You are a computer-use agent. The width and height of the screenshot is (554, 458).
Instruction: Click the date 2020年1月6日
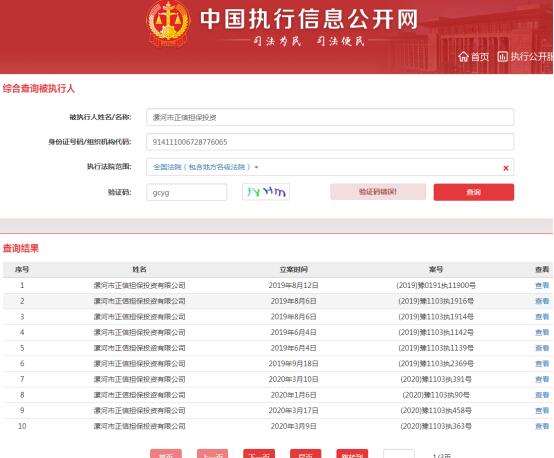[x=294, y=395]
